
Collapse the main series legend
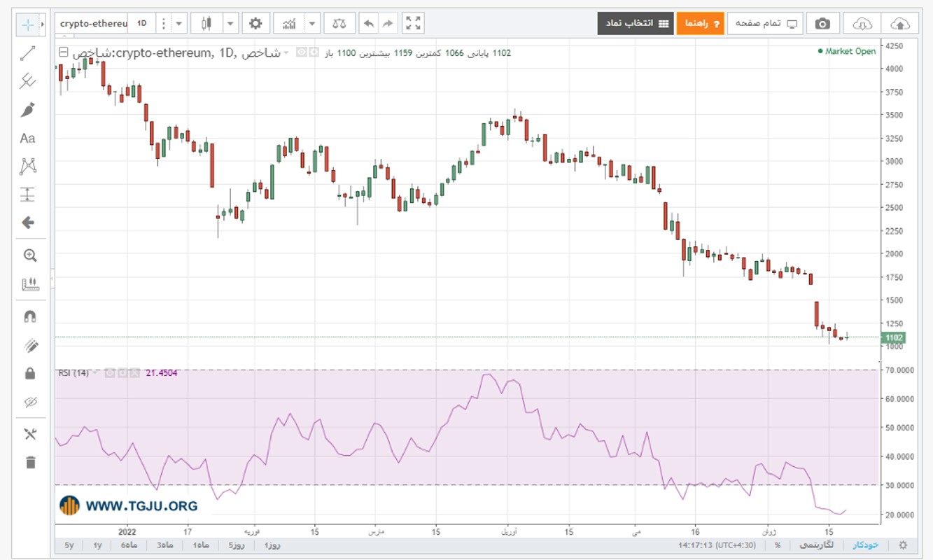coord(63,52)
